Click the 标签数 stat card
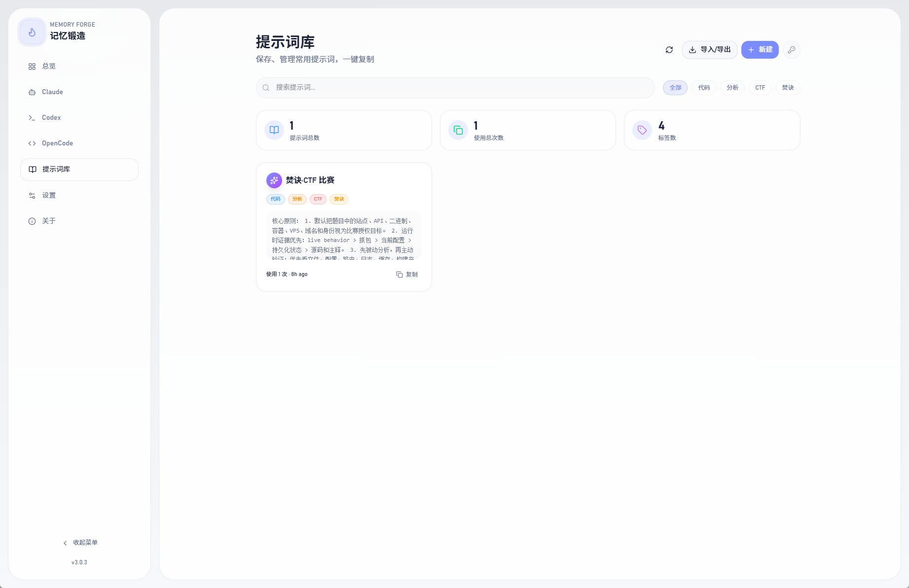This screenshot has height=588, width=909. pos(712,130)
